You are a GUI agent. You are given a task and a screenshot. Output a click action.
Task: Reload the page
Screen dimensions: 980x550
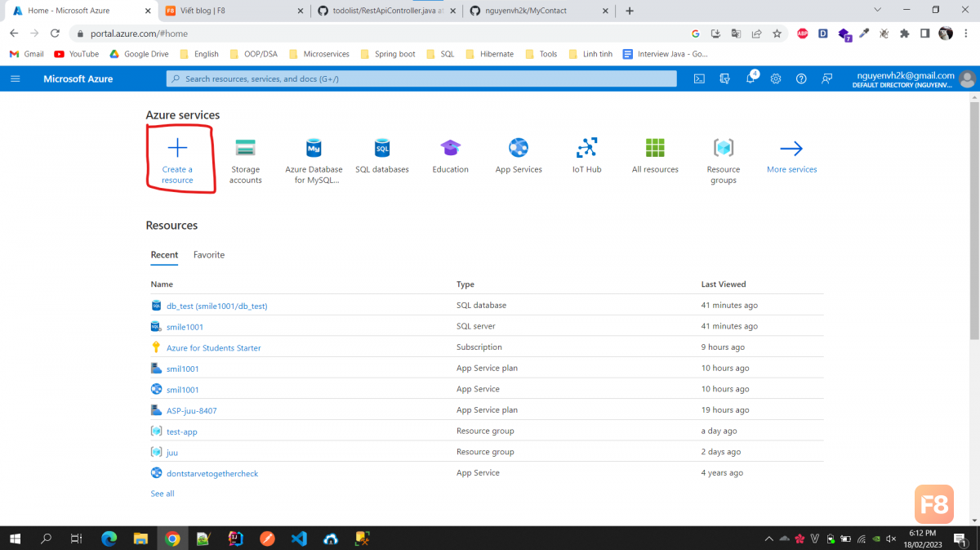(x=55, y=34)
